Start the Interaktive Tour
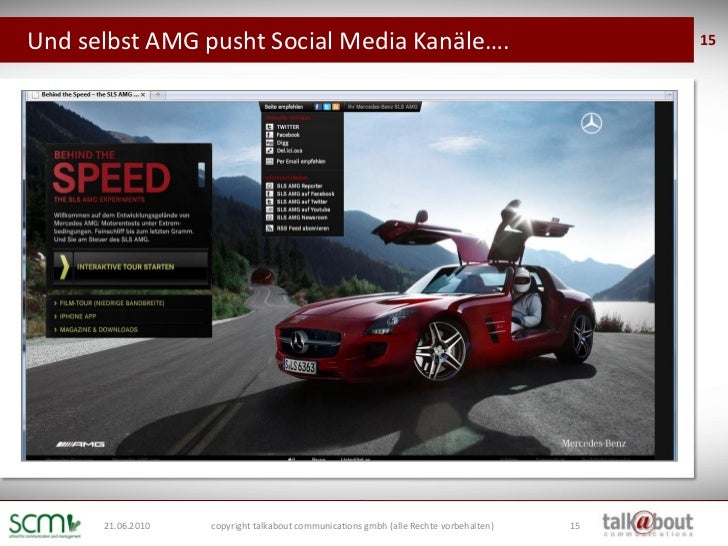Viewport: 728px width, 546px height. 130,266
